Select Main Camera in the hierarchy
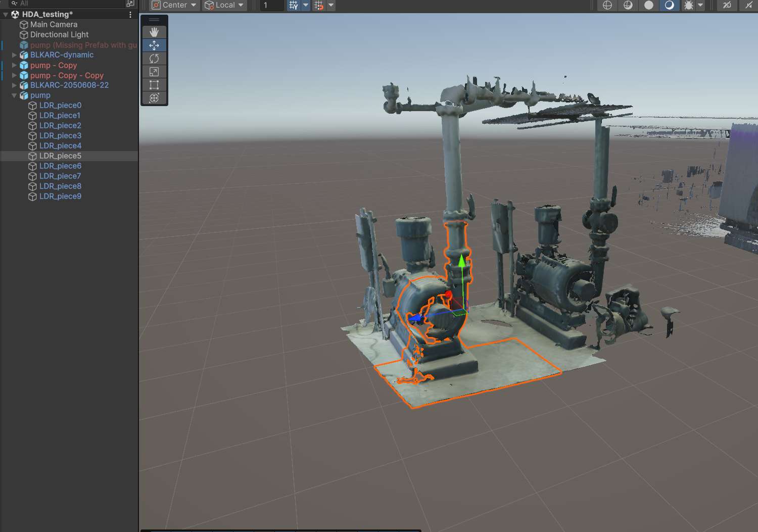This screenshot has width=758, height=532. (54, 24)
